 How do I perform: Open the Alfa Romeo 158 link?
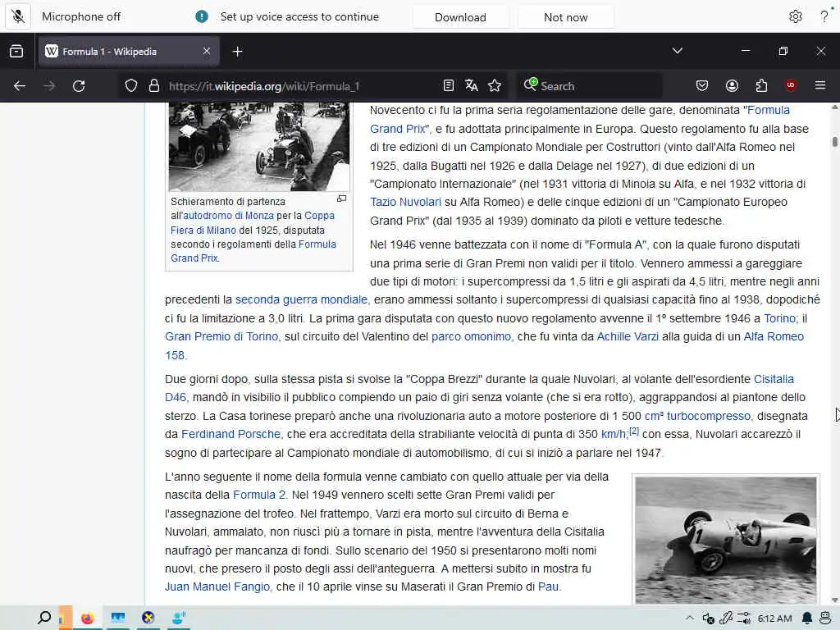tap(774, 336)
